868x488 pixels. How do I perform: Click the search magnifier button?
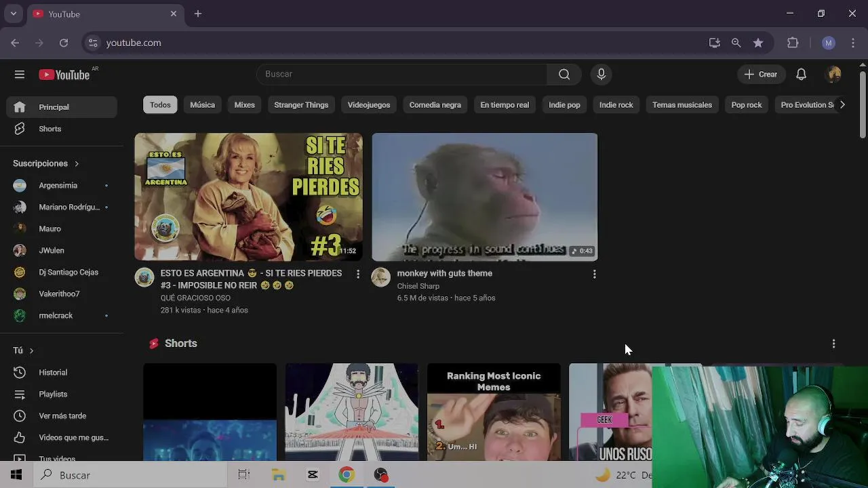(x=564, y=74)
